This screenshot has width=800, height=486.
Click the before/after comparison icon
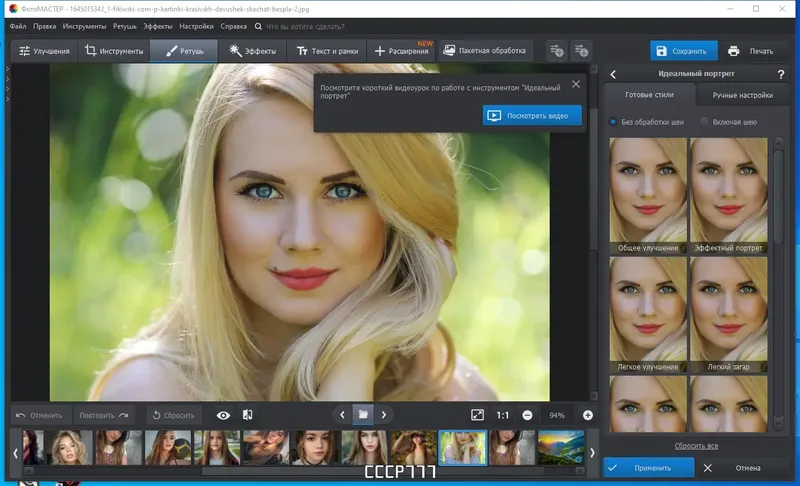(x=248, y=414)
